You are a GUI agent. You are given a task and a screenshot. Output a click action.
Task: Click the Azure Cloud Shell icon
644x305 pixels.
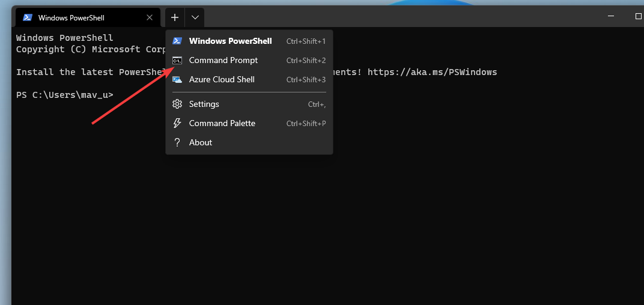(177, 79)
